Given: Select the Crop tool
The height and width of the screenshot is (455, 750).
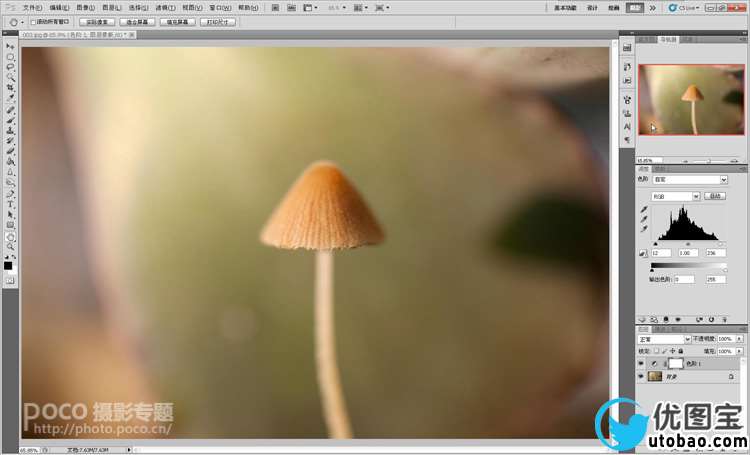Looking at the screenshot, I should (x=10, y=88).
